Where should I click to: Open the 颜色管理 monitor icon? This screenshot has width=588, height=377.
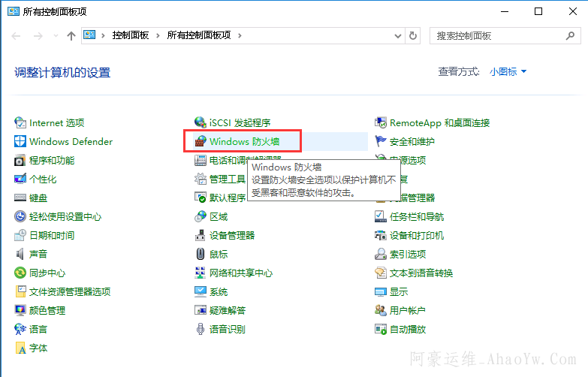click(x=20, y=310)
